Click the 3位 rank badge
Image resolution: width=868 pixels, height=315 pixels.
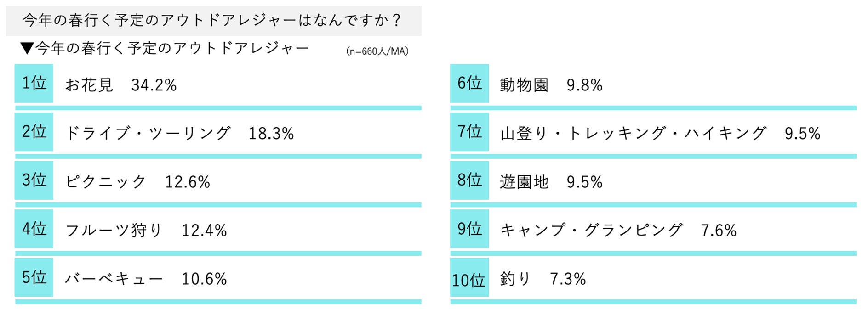34,180
